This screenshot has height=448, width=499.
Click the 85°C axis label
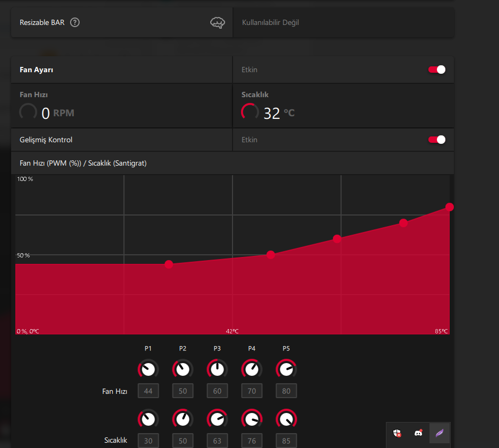click(x=441, y=331)
